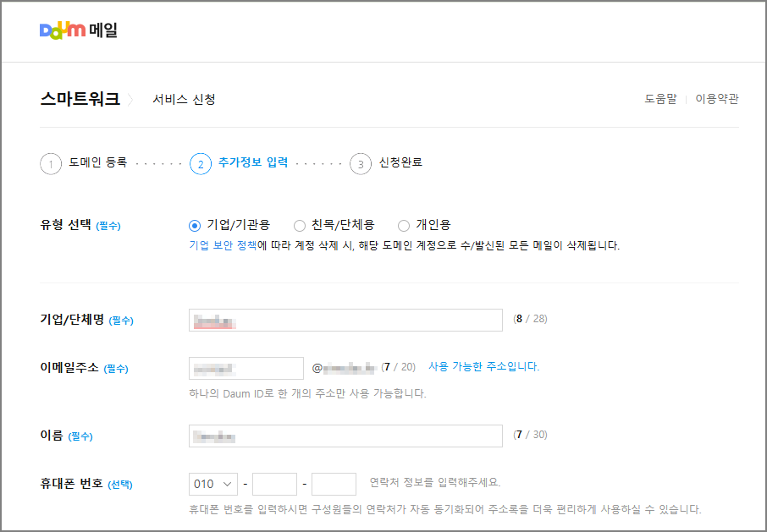Click the 스마트워크 heading
Viewport: 767px width, 532px height.
(x=78, y=97)
